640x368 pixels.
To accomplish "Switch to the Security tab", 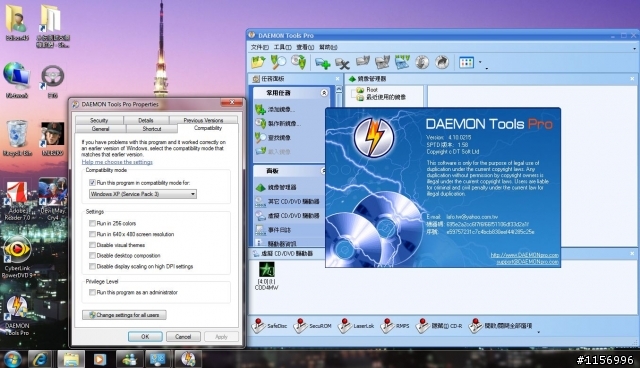I will tap(99, 120).
